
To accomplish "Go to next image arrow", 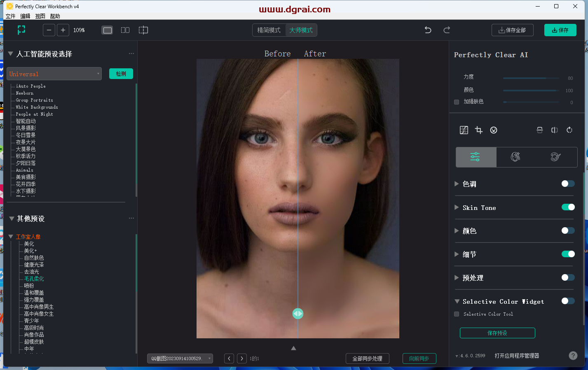I will (x=242, y=358).
